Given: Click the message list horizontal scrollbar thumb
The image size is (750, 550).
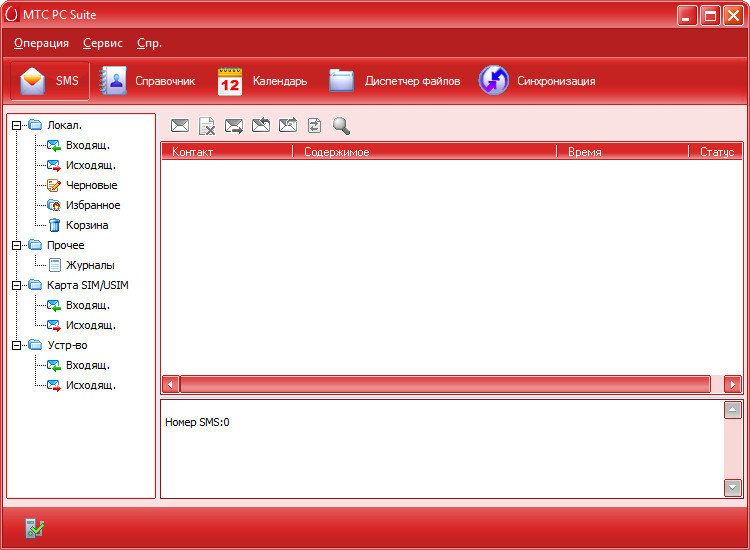Looking at the screenshot, I should pos(445,385).
